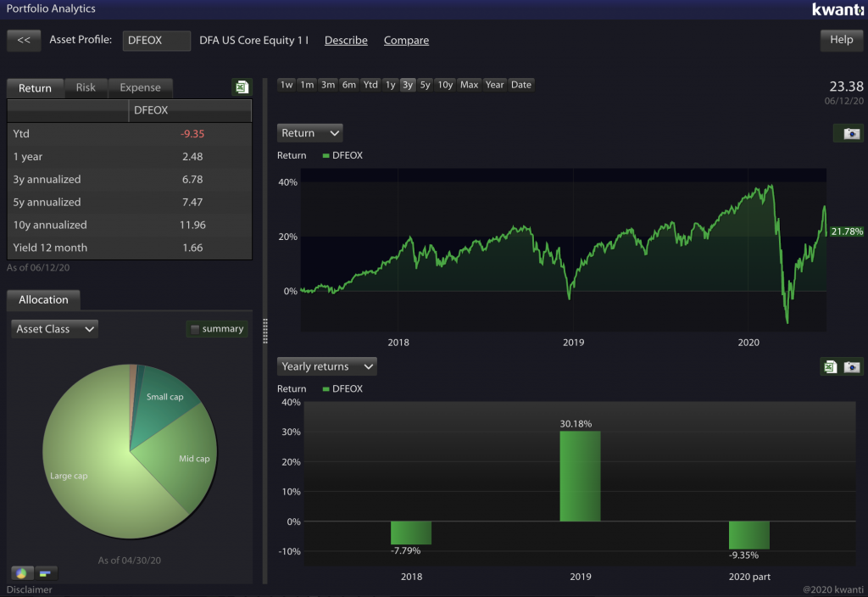Viewport: 868px width, 597px height.
Task: Capture the Yearly returns chart image
Action: point(851,366)
